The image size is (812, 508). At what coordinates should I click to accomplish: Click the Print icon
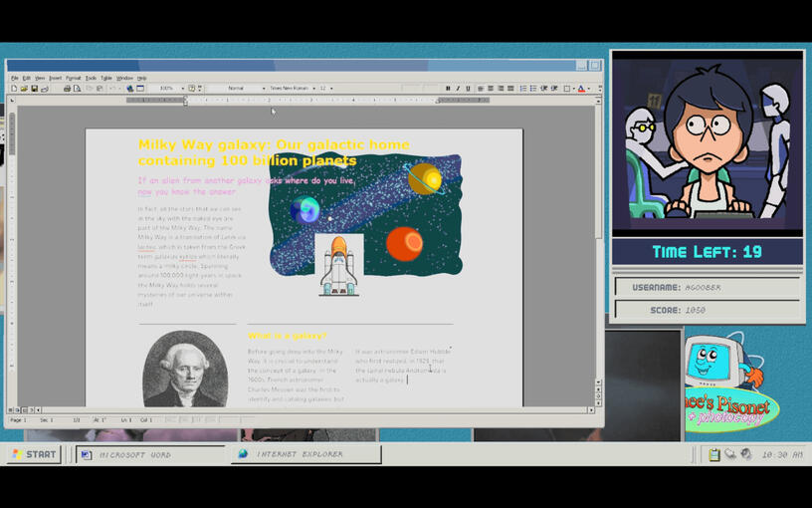pos(67,89)
